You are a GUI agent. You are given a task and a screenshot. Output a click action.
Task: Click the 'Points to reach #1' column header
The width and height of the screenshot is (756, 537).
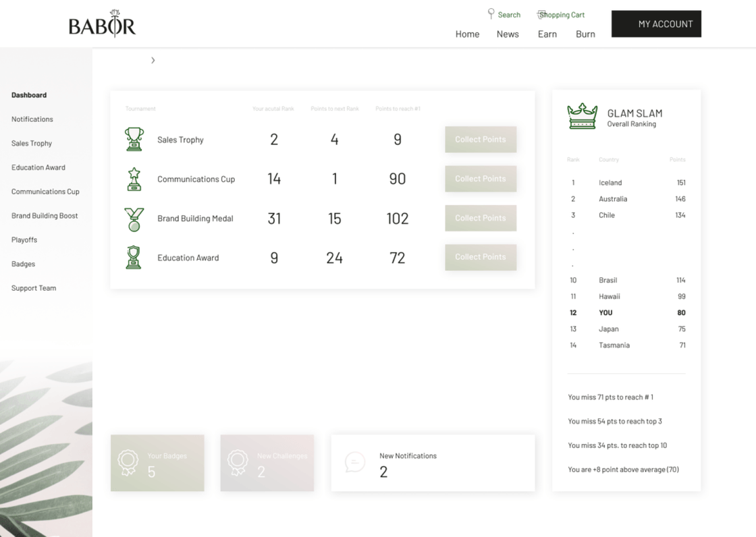pos(398,109)
